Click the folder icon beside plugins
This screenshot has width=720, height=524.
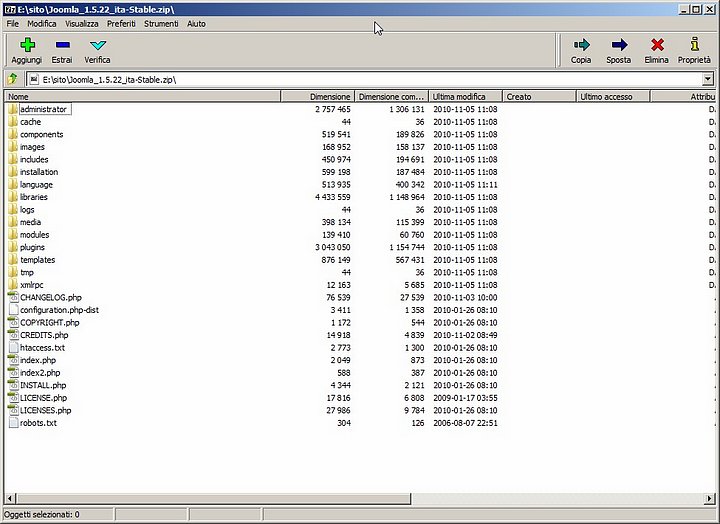coord(13,247)
